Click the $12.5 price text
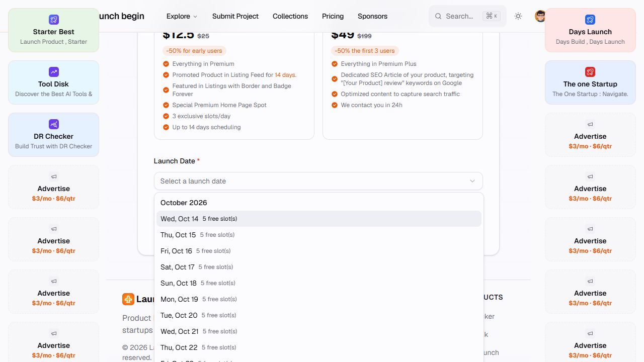The height and width of the screenshot is (362, 644). point(178,35)
